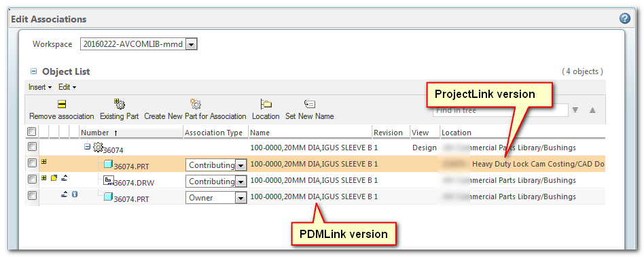Screen dimensions: 644x257
Task: Click the yellow note icon on 36074.DRW row
Action: pos(54,178)
